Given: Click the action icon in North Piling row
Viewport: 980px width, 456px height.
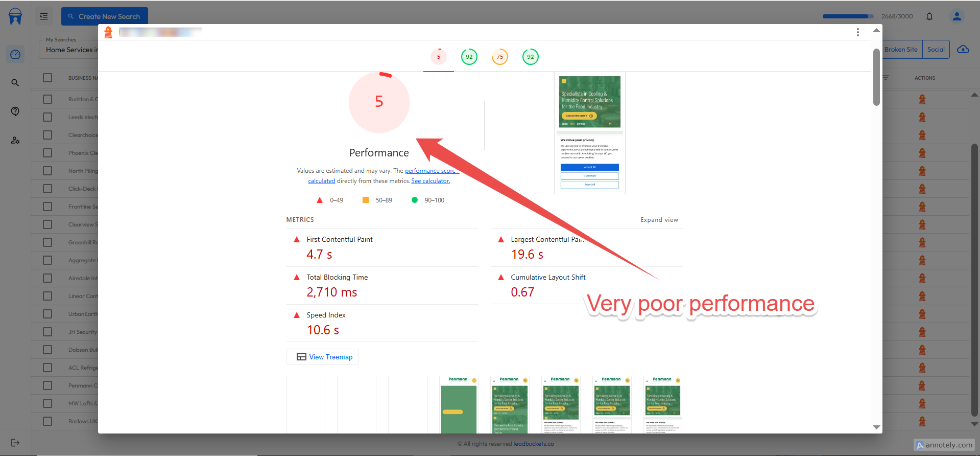Looking at the screenshot, I should [922, 171].
